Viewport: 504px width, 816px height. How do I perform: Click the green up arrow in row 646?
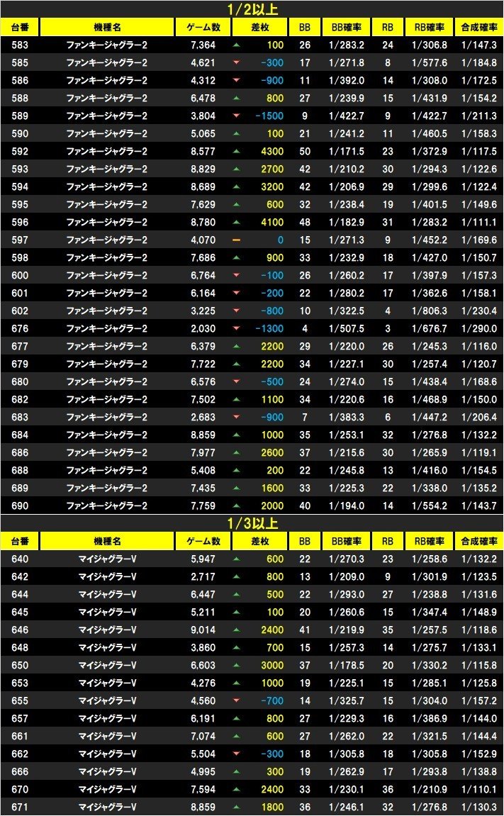(237, 630)
